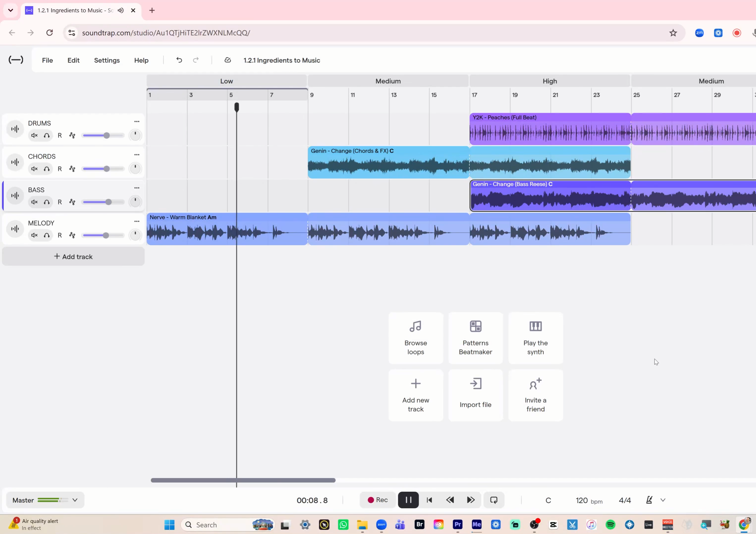756x534 pixels.
Task: Click Add new track tile
Action: [x=415, y=396]
